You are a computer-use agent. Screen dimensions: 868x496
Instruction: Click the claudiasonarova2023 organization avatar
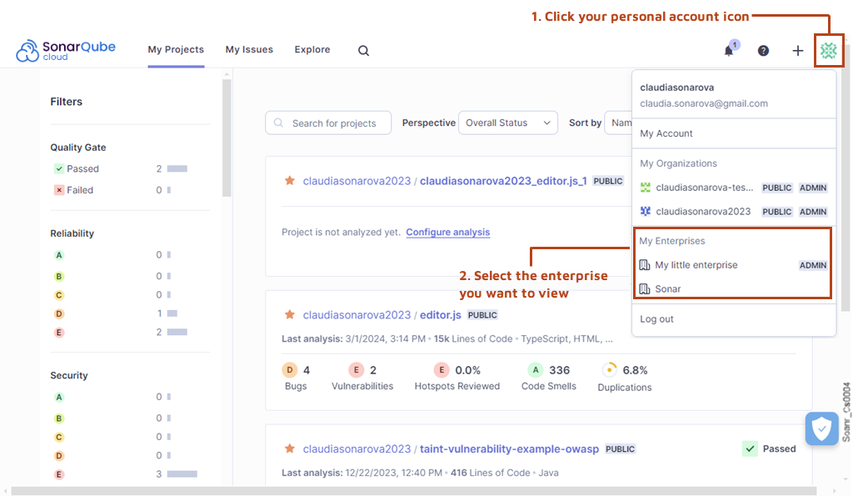[x=646, y=211]
